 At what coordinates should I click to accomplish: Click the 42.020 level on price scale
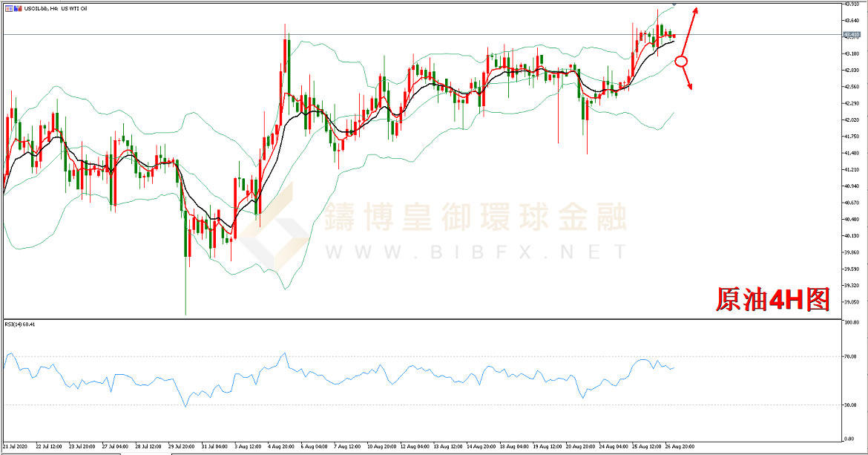coord(851,120)
